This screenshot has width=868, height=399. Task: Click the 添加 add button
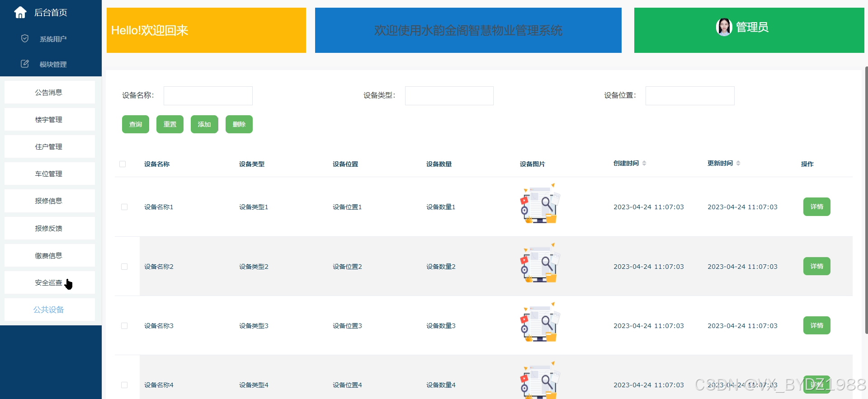pyautogui.click(x=204, y=124)
